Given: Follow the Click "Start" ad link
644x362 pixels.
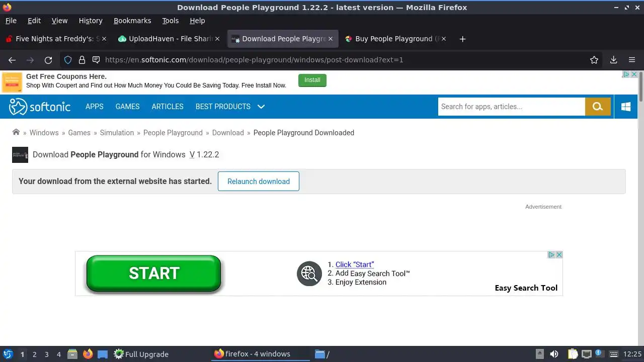Looking at the screenshot, I should tap(355, 264).
